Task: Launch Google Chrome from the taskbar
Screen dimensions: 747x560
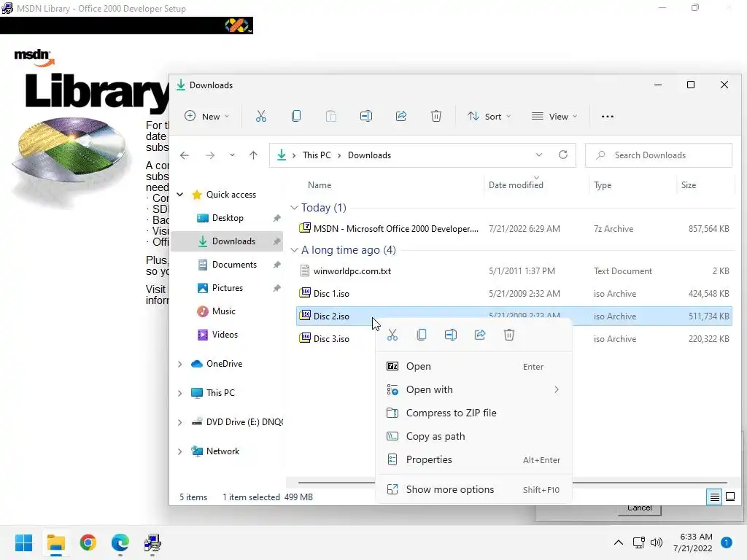Action: point(88,542)
